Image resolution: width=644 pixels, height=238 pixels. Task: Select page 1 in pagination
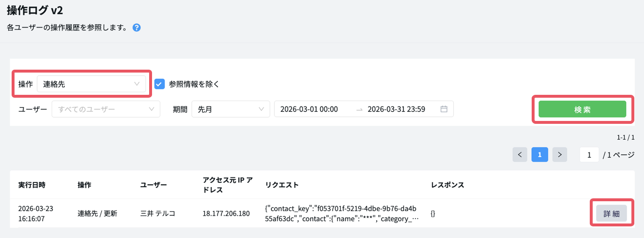[x=539, y=155]
